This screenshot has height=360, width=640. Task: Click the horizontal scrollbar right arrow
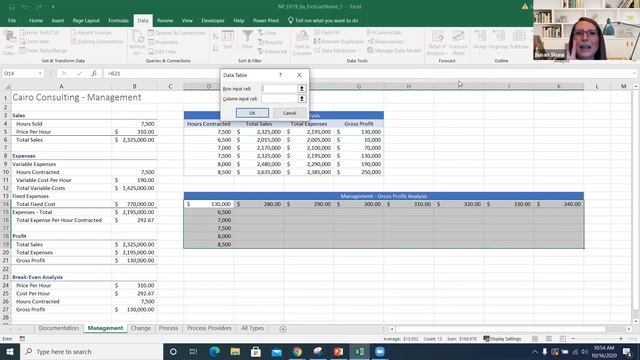629,329
